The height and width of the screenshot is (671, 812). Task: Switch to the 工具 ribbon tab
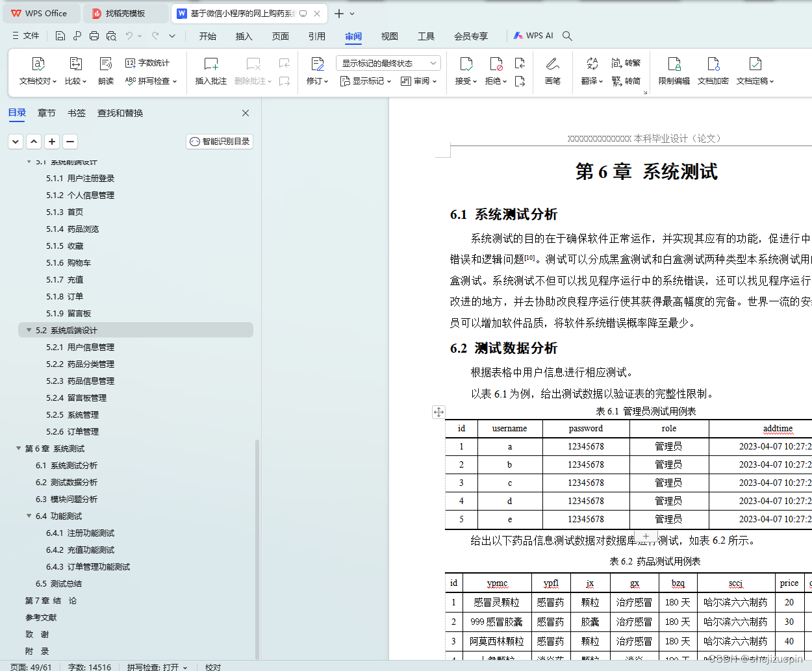[x=426, y=36]
